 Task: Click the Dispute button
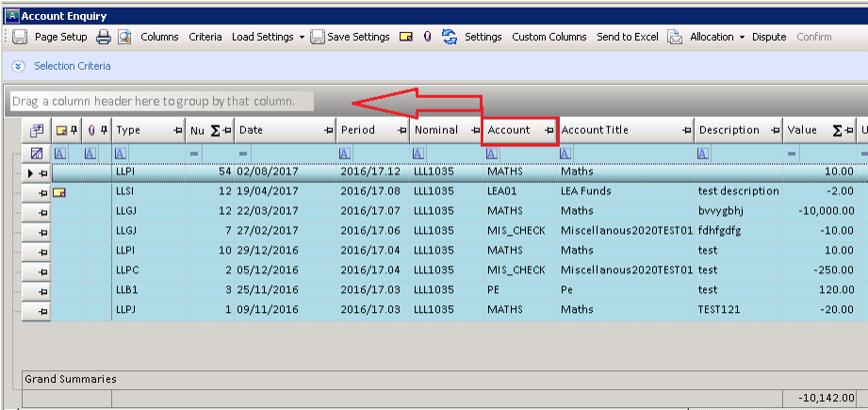[x=769, y=37]
